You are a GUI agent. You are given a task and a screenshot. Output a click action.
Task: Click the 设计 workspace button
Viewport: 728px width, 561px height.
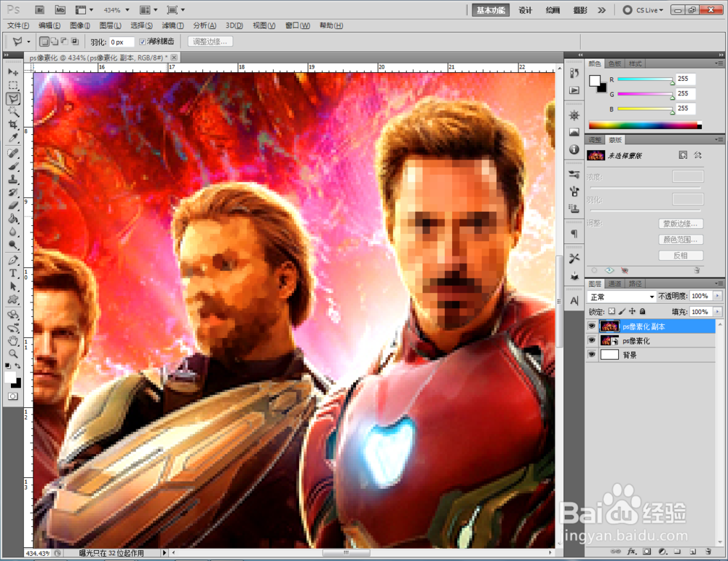click(525, 10)
